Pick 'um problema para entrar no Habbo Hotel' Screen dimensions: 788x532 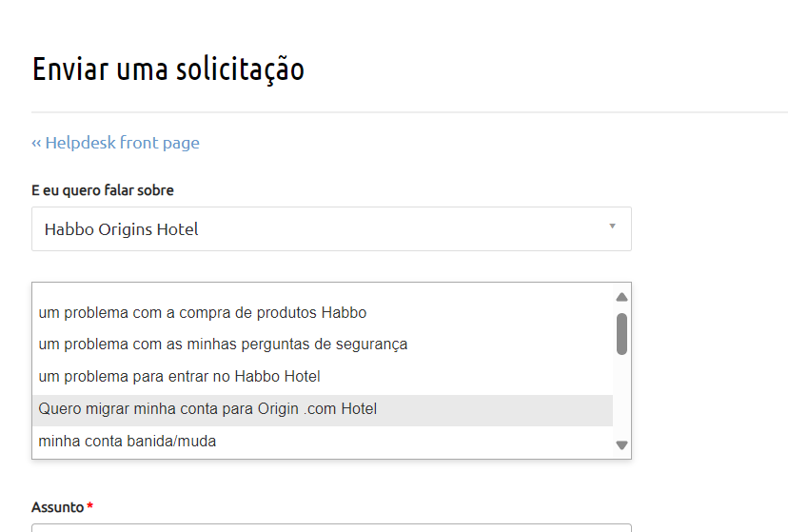(179, 376)
